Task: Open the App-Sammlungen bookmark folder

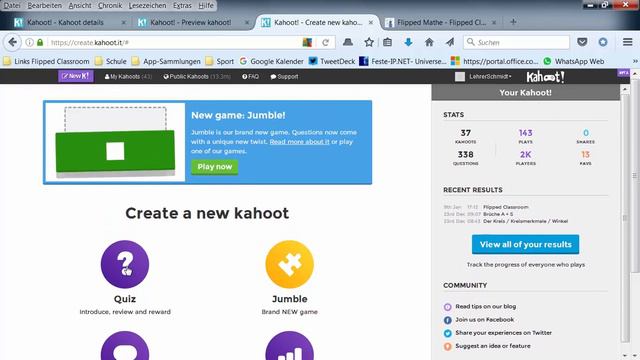Action: point(166,61)
